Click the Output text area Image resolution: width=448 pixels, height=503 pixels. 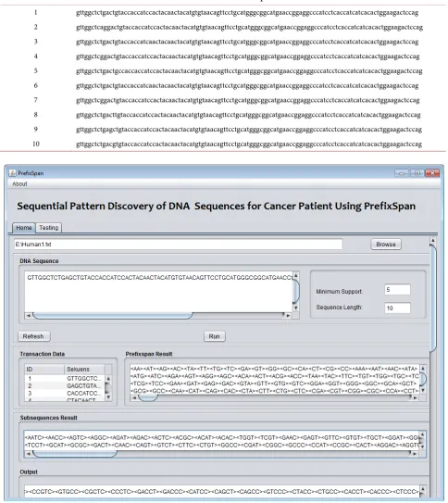tap(221, 491)
